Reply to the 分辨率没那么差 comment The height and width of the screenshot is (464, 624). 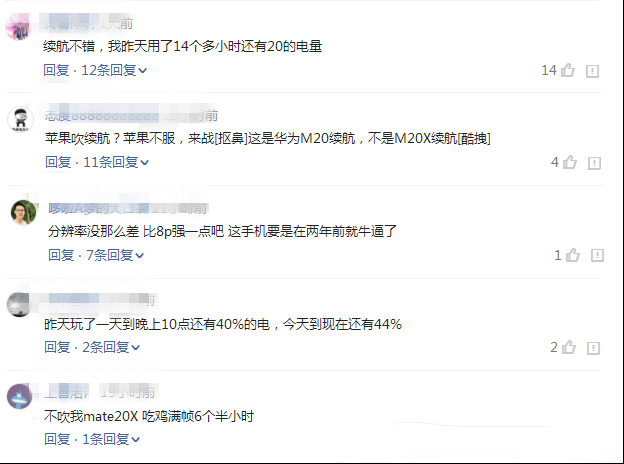tap(61, 255)
